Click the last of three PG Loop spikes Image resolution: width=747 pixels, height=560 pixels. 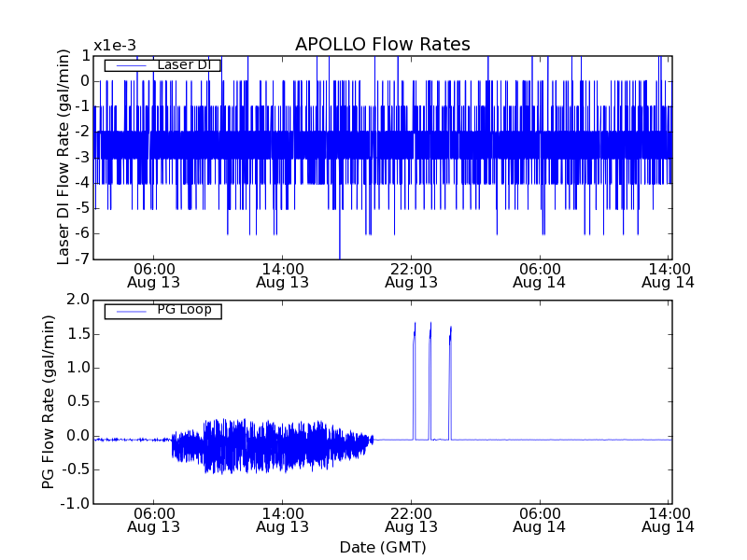point(450,384)
